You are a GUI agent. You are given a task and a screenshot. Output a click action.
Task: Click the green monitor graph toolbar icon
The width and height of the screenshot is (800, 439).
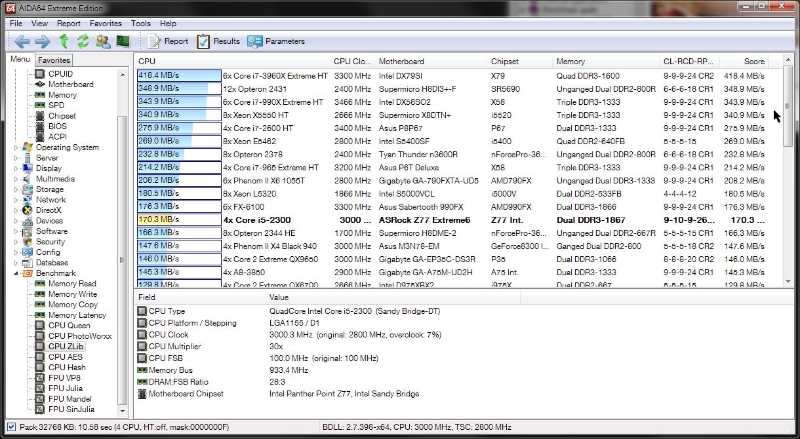(x=123, y=41)
